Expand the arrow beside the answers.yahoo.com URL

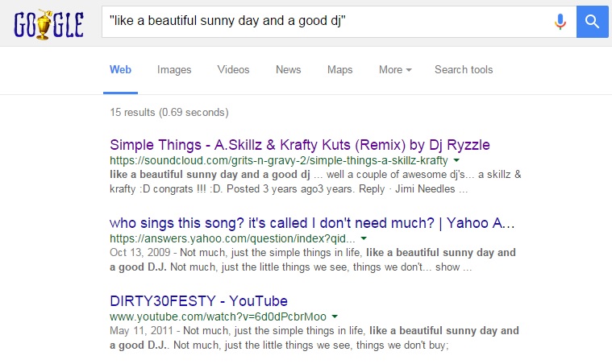point(364,239)
